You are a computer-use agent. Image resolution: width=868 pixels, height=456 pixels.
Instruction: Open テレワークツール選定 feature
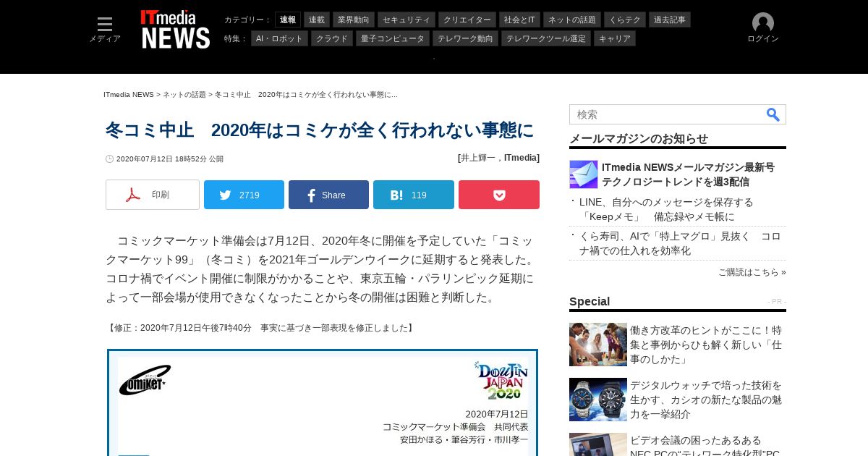point(546,38)
